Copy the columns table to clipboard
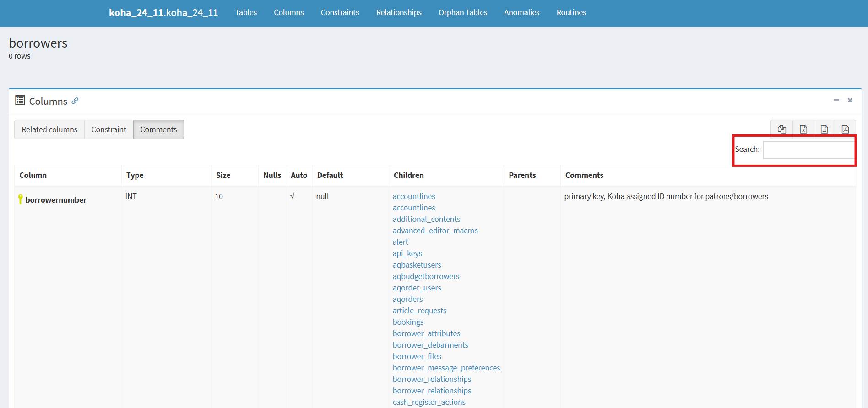868x408 pixels. click(x=782, y=129)
